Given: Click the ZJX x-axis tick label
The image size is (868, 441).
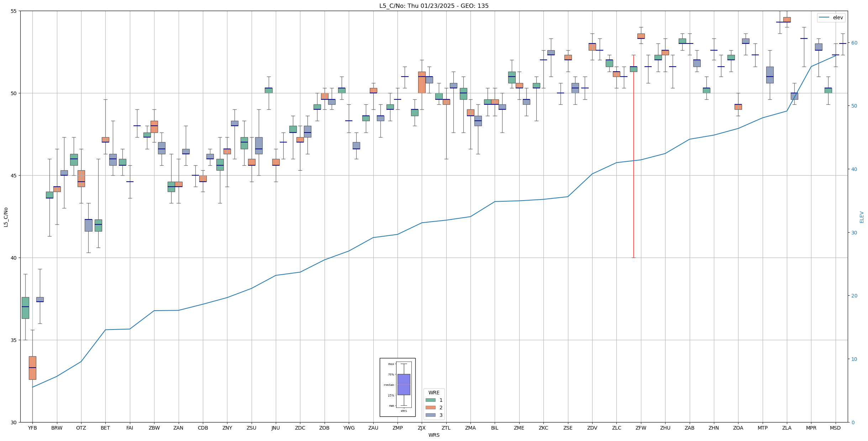Looking at the screenshot, I should [422, 428].
